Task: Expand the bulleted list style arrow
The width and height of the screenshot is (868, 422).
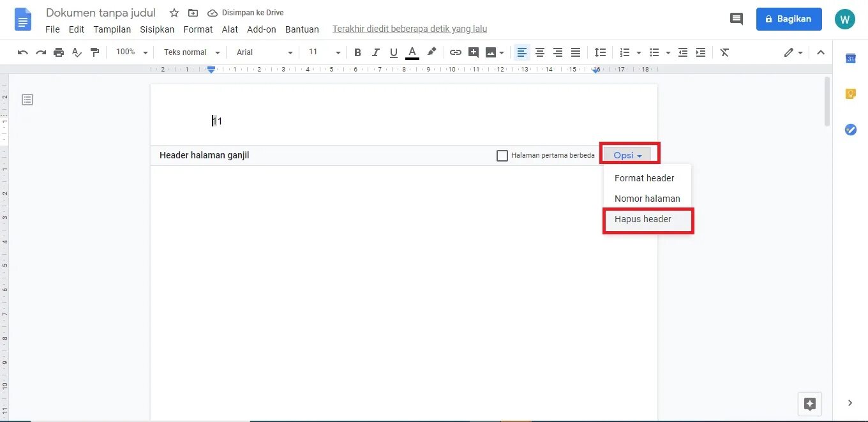Action: coord(668,52)
